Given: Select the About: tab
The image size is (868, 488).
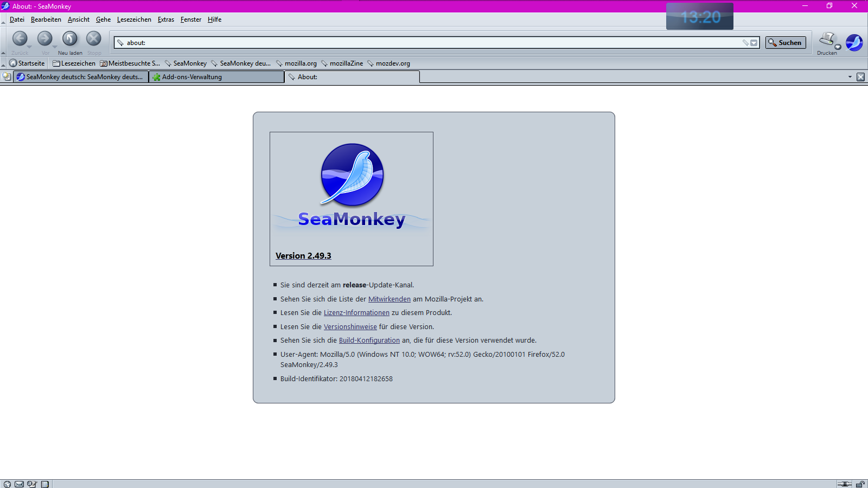Looking at the screenshot, I should point(352,77).
